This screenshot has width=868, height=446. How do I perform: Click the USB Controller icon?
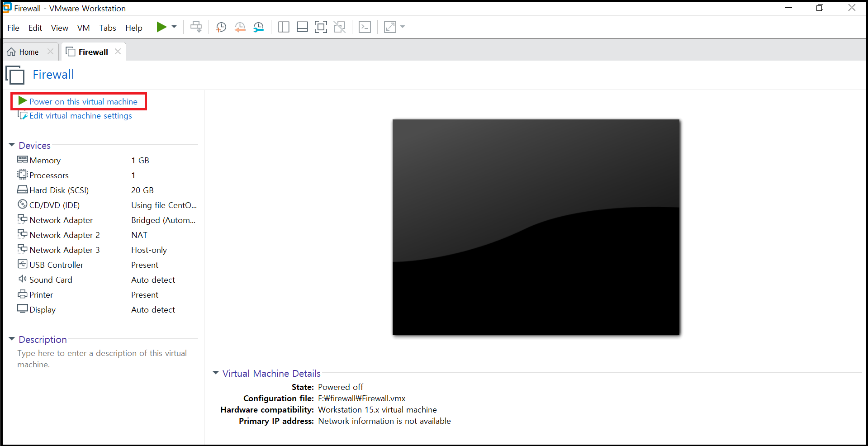tap(23, 264)
